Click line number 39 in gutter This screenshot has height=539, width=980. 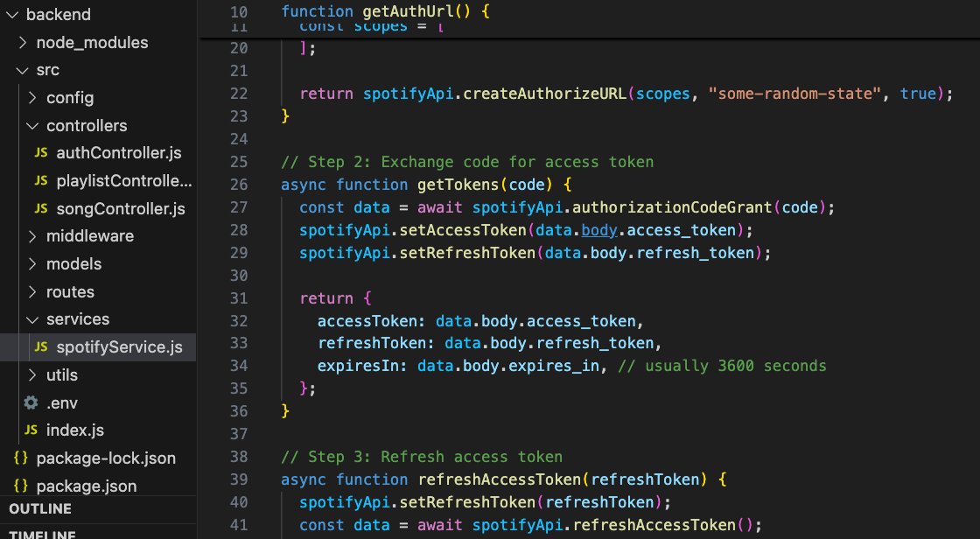pos(239,479)
